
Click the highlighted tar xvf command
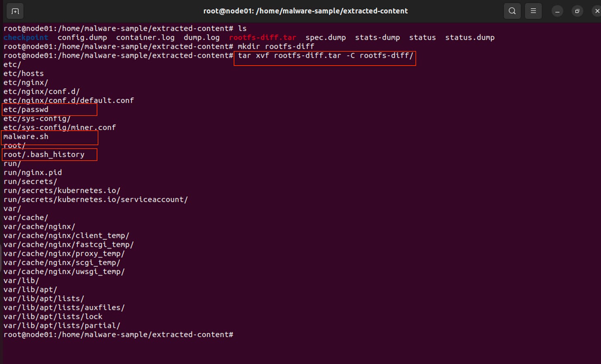pos(325,56)
